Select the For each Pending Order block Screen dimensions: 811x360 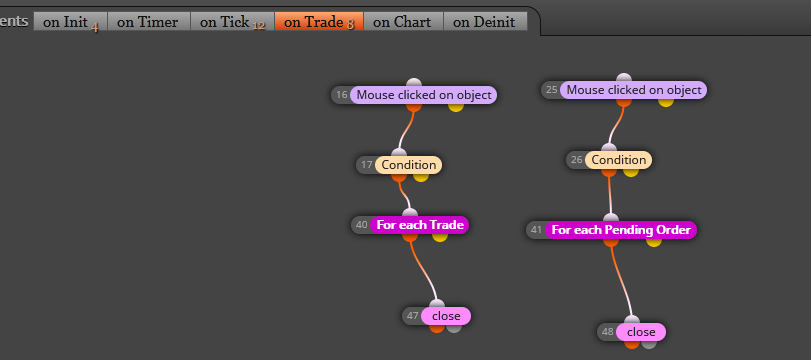point(621,230)
